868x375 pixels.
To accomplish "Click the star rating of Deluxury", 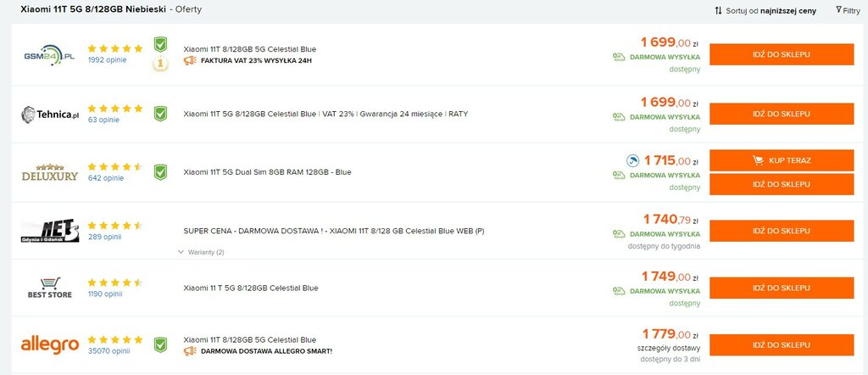I will pos(115,167).
